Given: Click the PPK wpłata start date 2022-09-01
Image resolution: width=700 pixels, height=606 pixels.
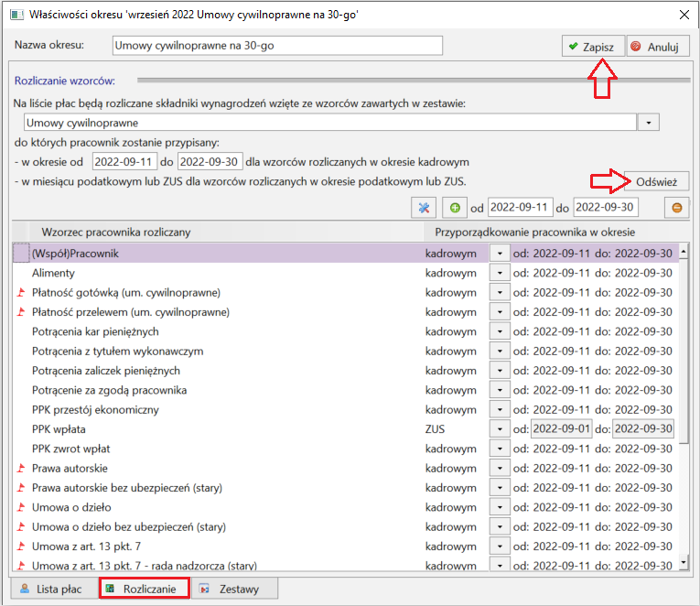Looking at the screenshot, I should (561, 429).
